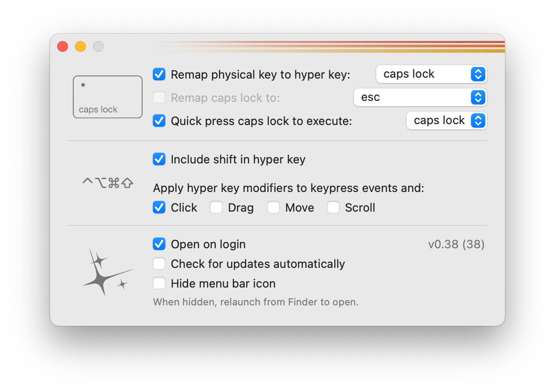The width and height of the screenshot is (555, 392).
Task: Open the quick press action dropdown
Action: (x=446, y=121)
